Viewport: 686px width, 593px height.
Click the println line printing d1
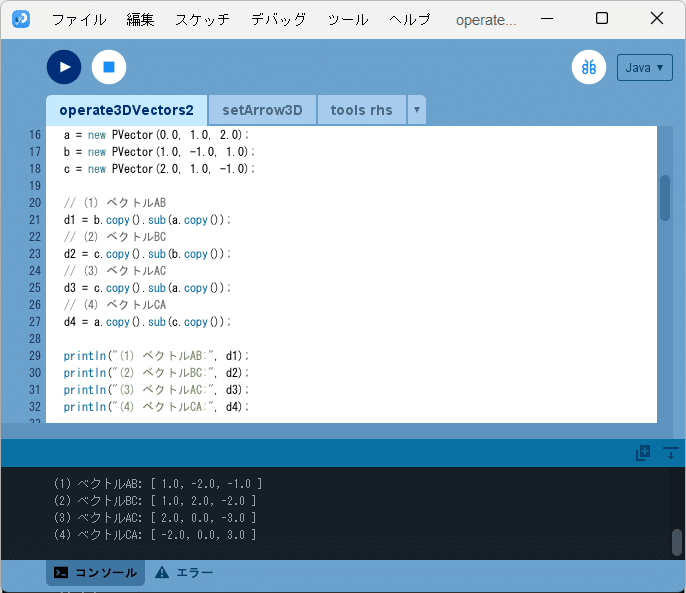(156, 356)
